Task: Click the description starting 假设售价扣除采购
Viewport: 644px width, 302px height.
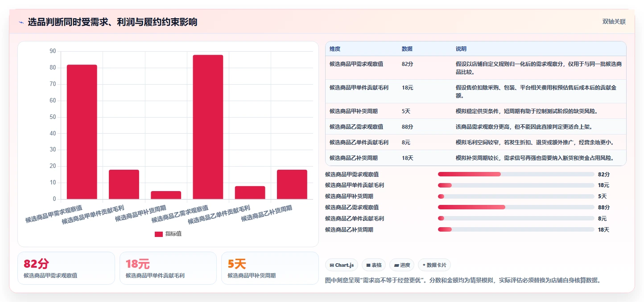Action: coord(536,91)
